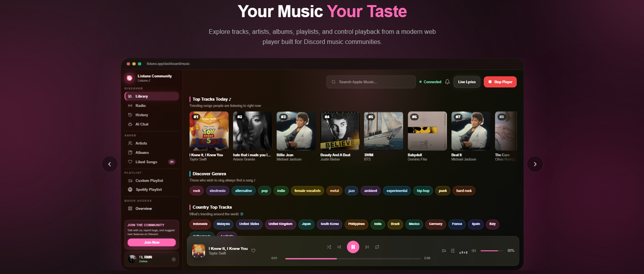Screen dimensions: 644x274
Task: Select the experimental genre tag
Action: [397, 191]
